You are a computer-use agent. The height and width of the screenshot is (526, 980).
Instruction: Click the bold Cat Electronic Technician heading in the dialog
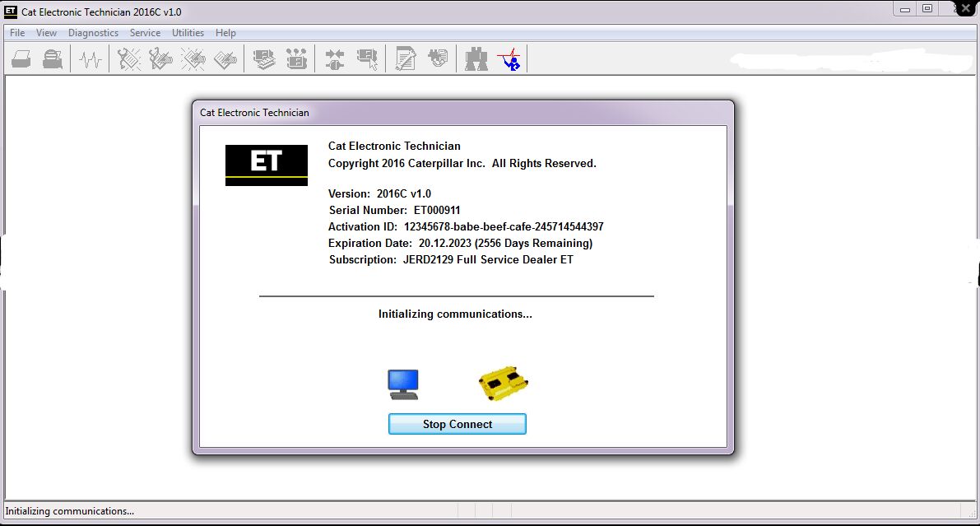pyautogui.click(x=394, y=146)
